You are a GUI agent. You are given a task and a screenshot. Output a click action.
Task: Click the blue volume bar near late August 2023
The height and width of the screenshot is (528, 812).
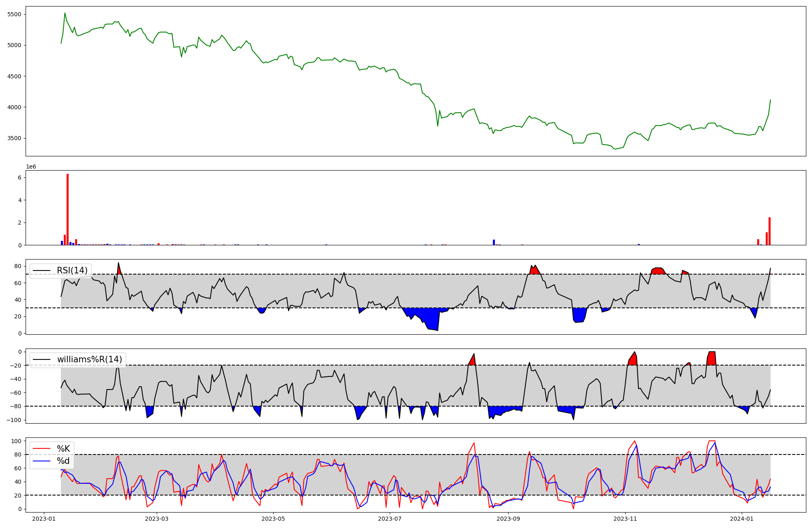tap(494, 242)
